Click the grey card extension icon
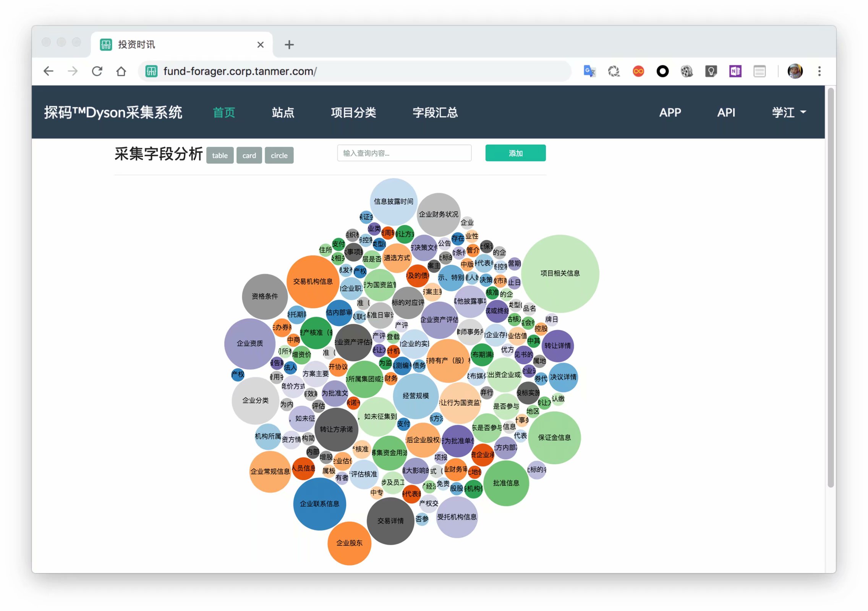The height and width of the screenshot is (611, 868). tap(759, 71)
